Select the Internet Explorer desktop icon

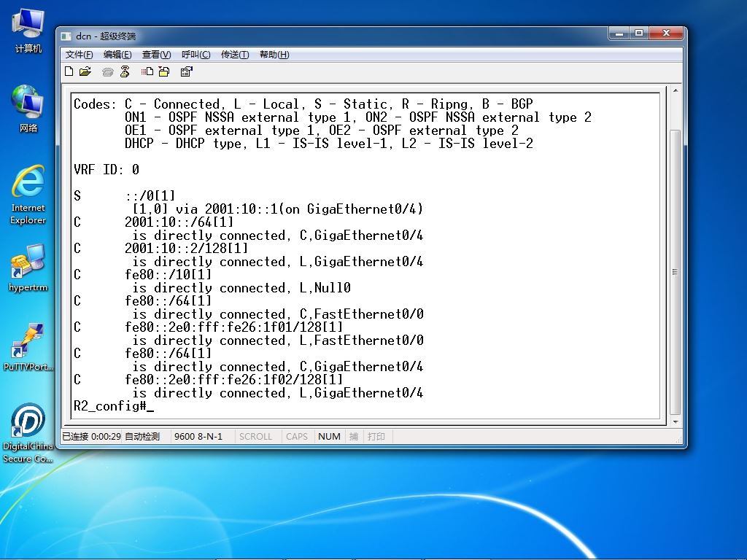[28, 195]
